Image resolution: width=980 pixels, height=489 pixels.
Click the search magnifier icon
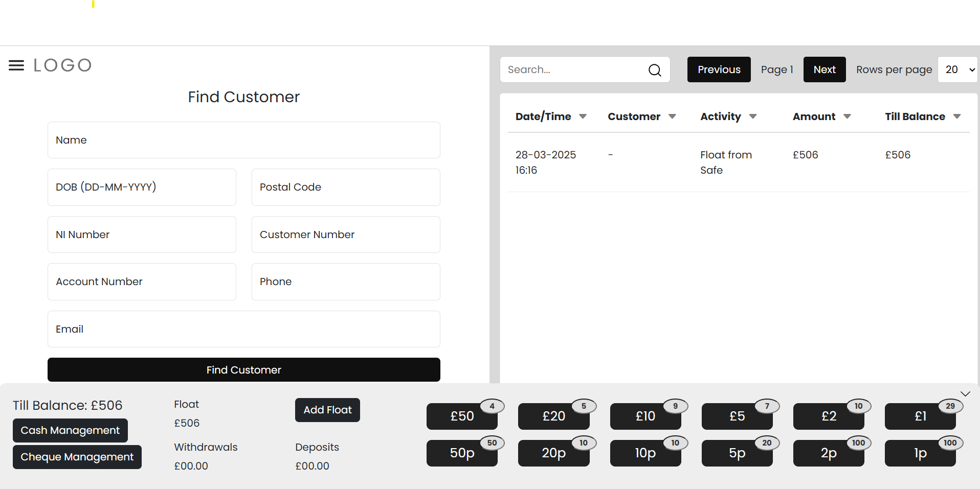pos(655,70)
